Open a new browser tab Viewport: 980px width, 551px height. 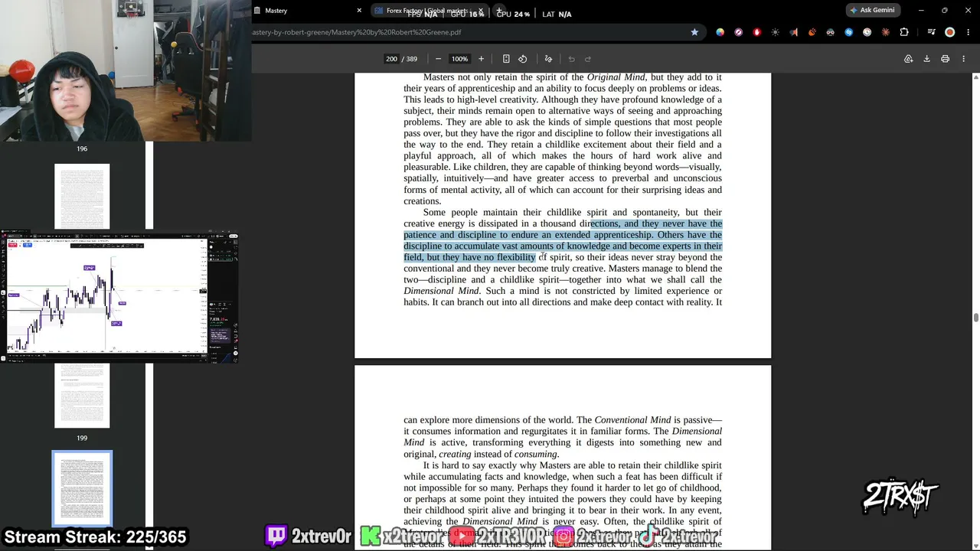(x=498, y=11)
